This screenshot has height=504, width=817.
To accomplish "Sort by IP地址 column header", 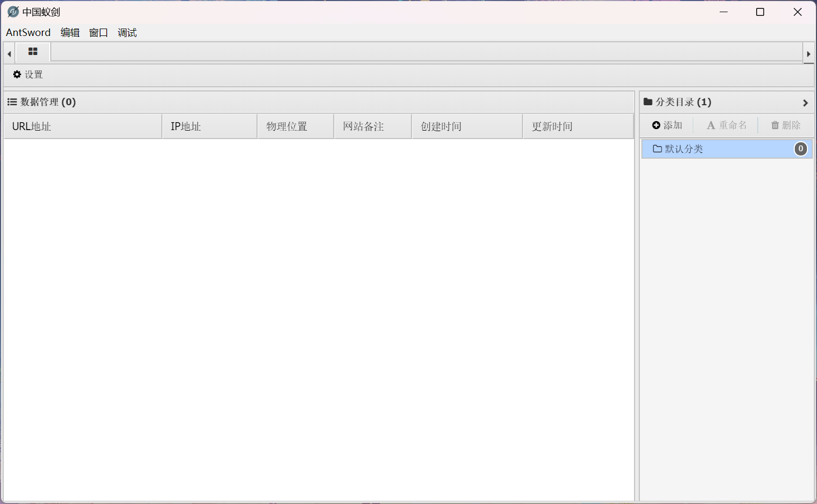I will point(209,126).
